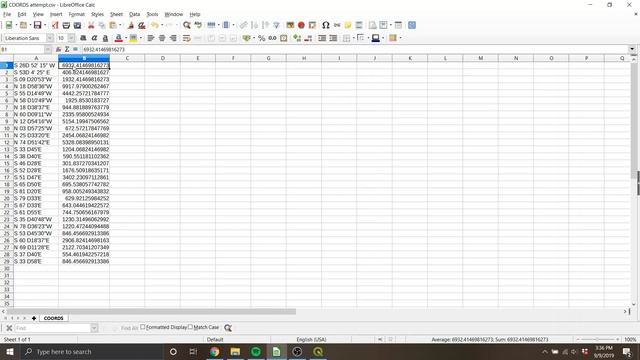Adjust the zoom slider in status bar
Screen dimensions: 640x360
[597, 339]
